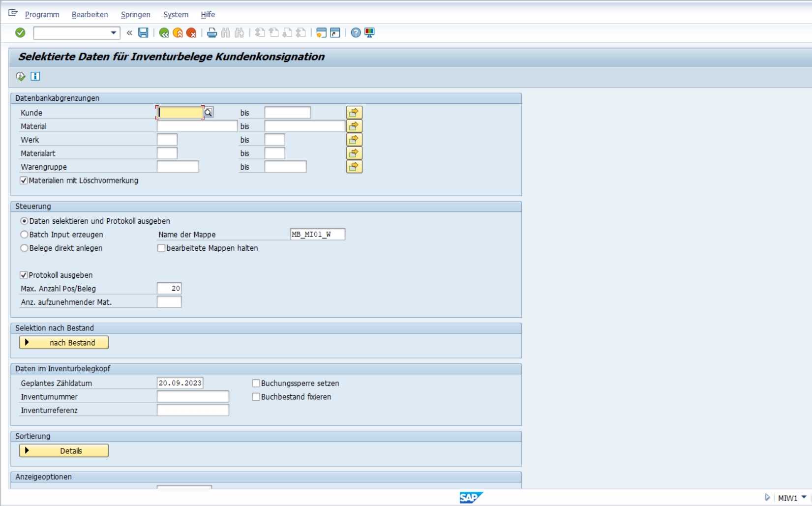This screenshot has width=812, height=506.
Task: Open multiple selection for Material
Action: pyautogui.click(x=354, y=126)
